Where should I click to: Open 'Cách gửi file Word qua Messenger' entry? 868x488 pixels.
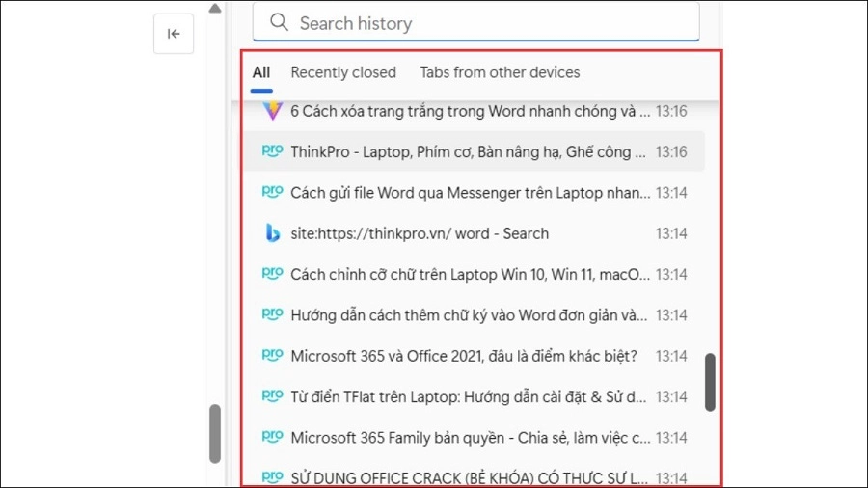point(471,193)
